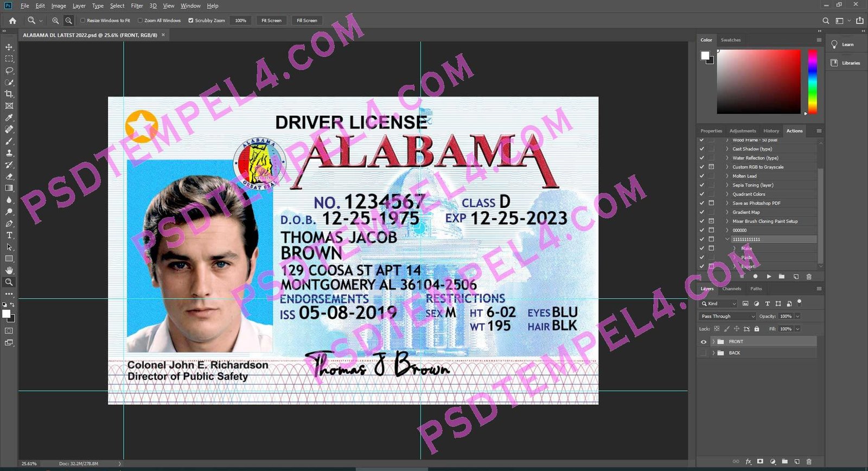Hide the FRONT layer group
This screenshot has height=471, width=868.
[704, 342]
